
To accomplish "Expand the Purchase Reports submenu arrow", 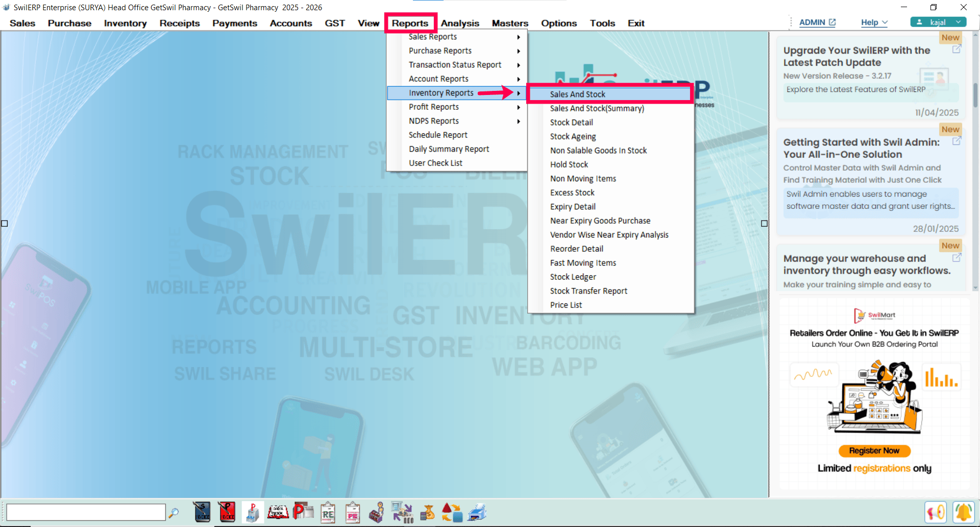I will click(x=519, y=51).
